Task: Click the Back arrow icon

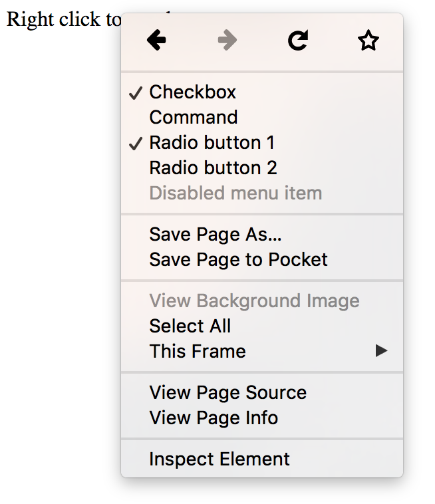Action: click(156, 41)
